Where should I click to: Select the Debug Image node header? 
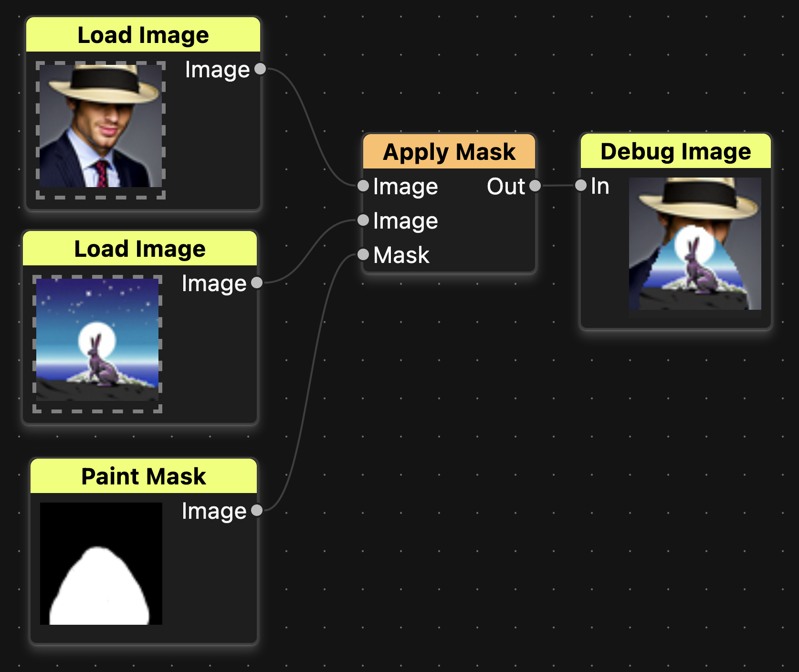675,151
